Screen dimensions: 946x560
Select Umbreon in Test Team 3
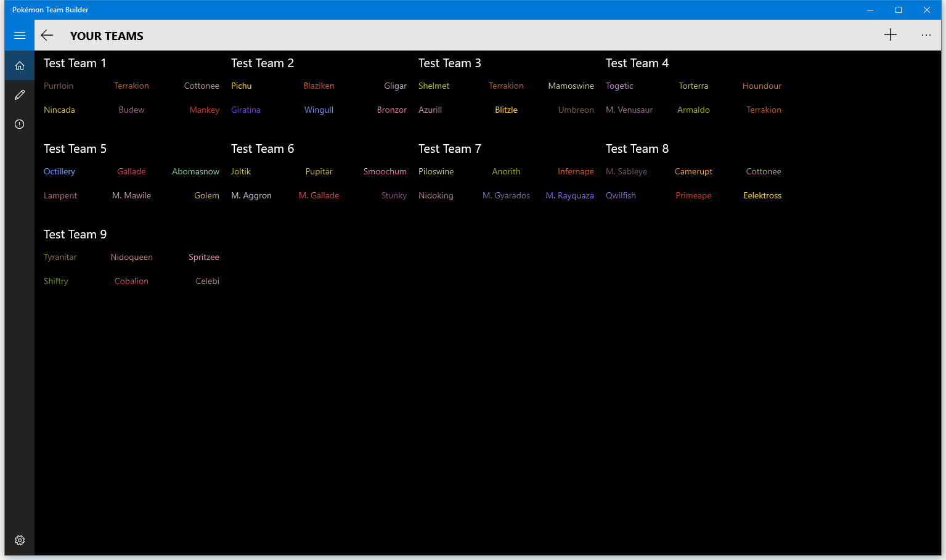click(x=576, y=110)
